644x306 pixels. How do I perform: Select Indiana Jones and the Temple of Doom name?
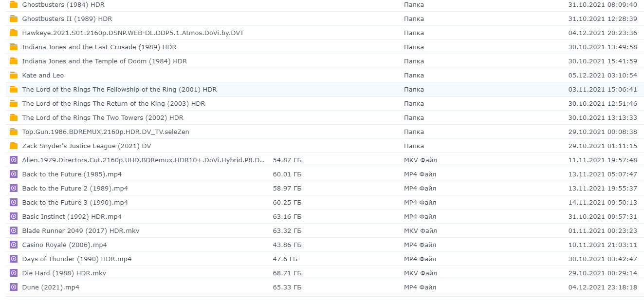tap(105, 61)
